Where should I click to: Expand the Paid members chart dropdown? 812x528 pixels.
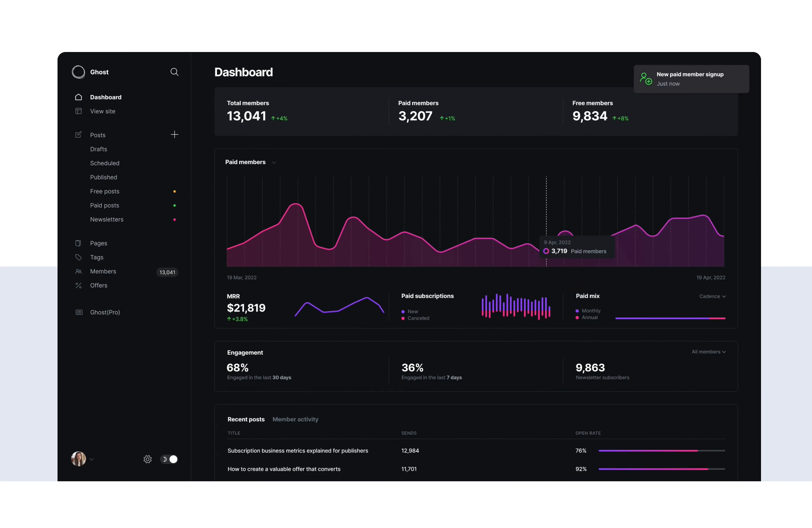point(274,163)
